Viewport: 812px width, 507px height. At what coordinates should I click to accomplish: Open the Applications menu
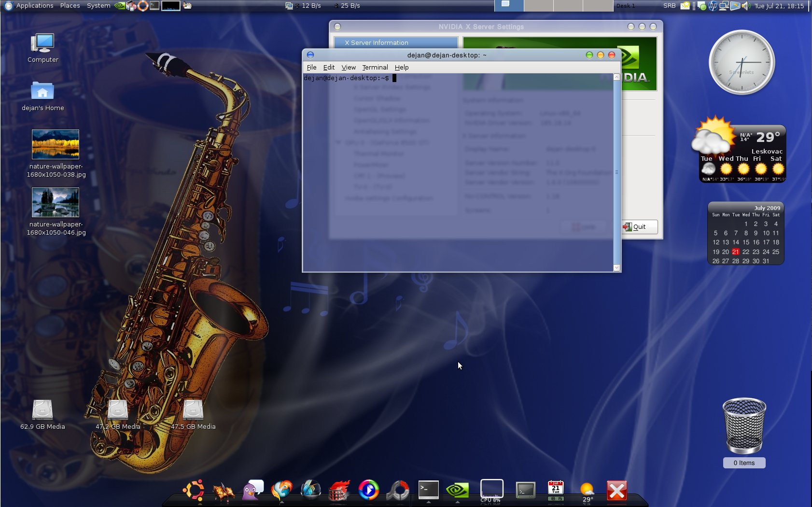(x=34, y=6)
